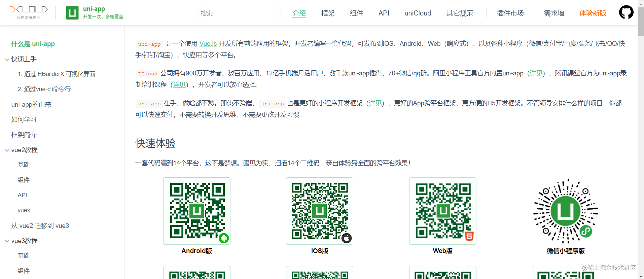Click the DCloud inline code tag
644x279 pixels.
coord(148,74)
